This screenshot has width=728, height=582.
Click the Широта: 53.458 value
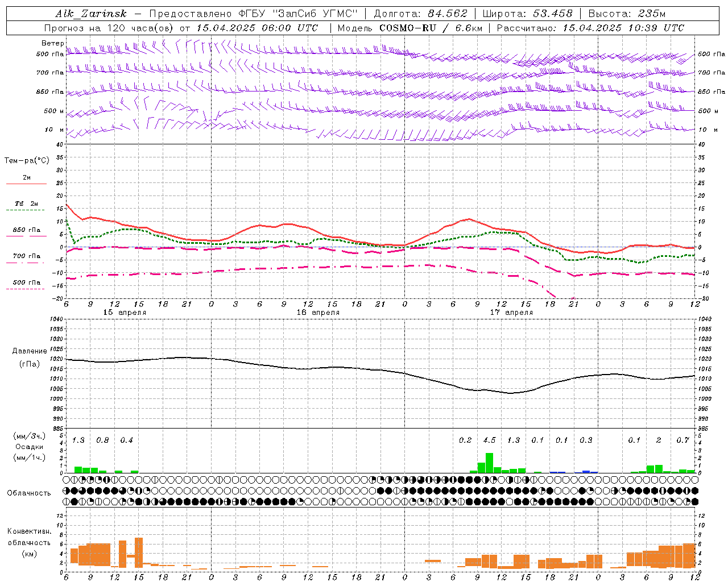tap(527, 14)
